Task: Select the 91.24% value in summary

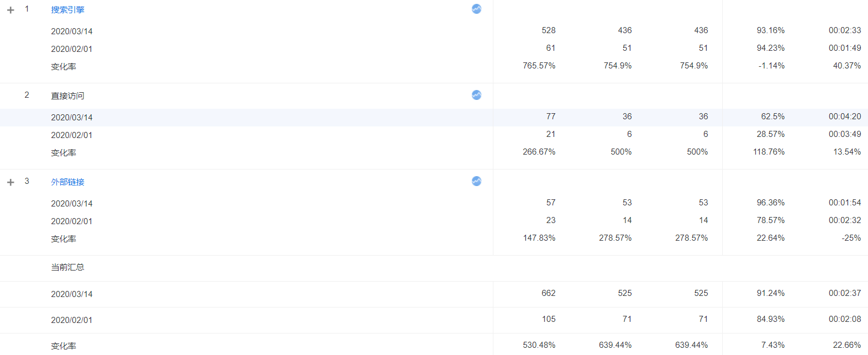Action: coord(771,293)
